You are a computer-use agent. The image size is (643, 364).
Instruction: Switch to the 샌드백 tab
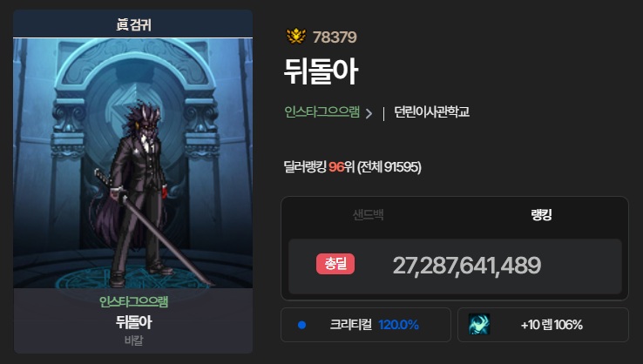coord(368,215)
